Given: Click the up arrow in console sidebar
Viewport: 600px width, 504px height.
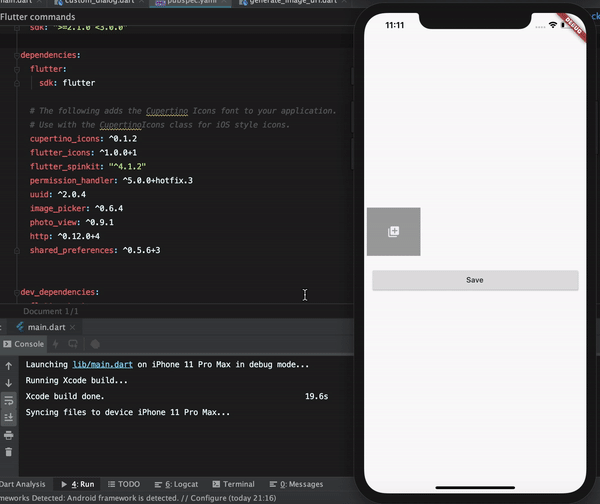Looking at the screenshot, I should tap(8, 366).
